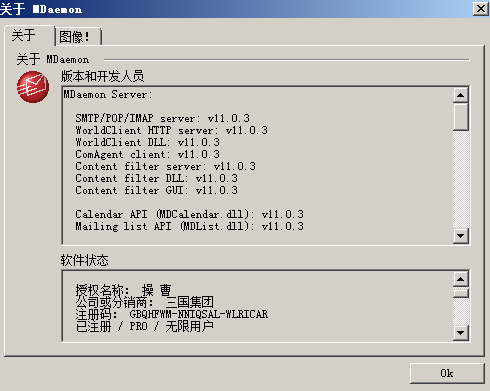Click down arrow in version list scrollbar
Screen dimensions: 490x391
point(461,236)
